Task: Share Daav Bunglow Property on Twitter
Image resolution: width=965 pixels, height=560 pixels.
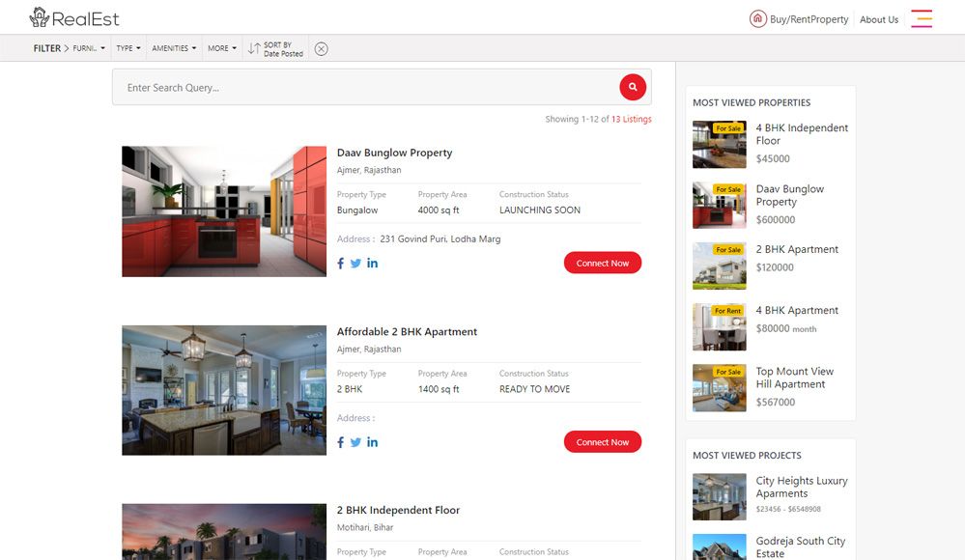Action: (x=355, y=264)
